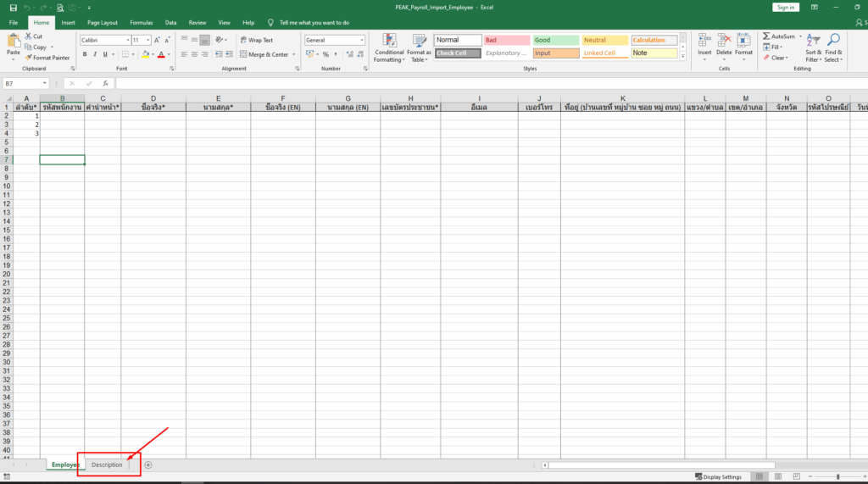The width and height of the screenshot is (868, 484).
Task: Open the General number format dropdown
Action: (362, 41)
